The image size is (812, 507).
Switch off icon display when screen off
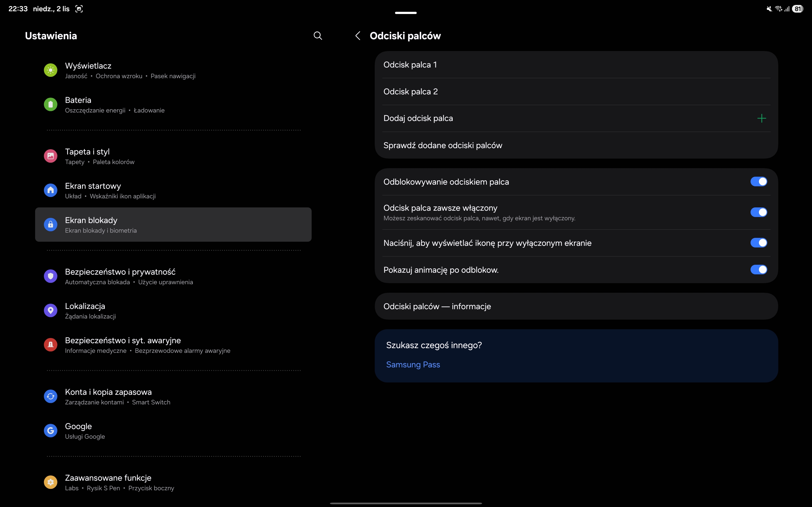[x=758, y=243]
